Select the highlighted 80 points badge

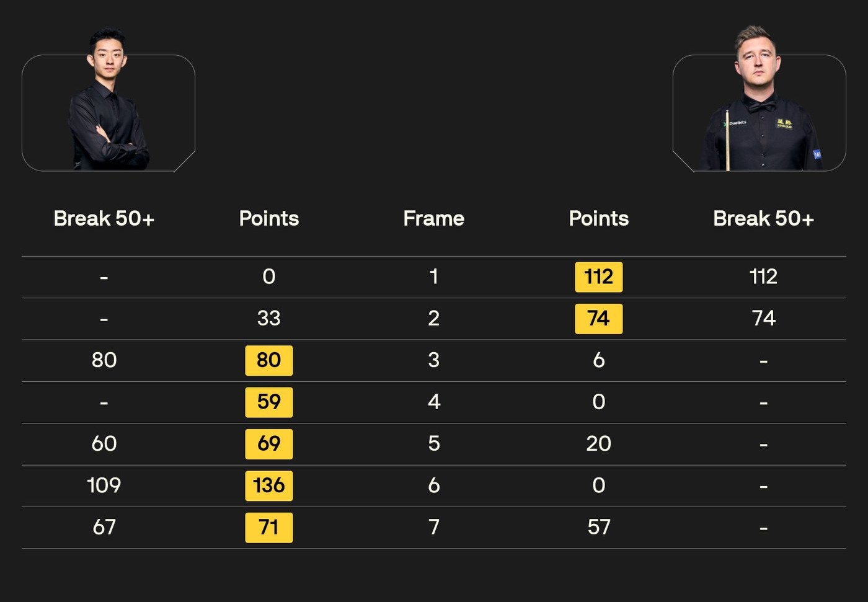pyautogui.click(x=269, y=360)
